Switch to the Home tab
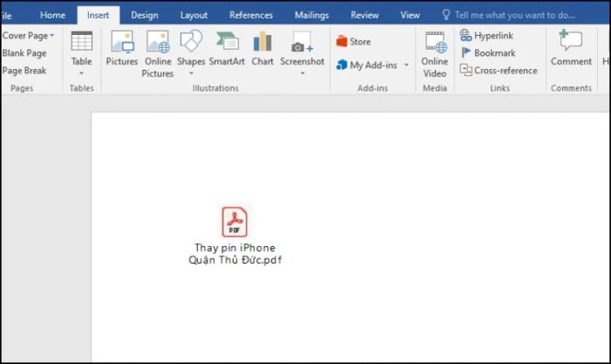 click(x=52, y=15)
